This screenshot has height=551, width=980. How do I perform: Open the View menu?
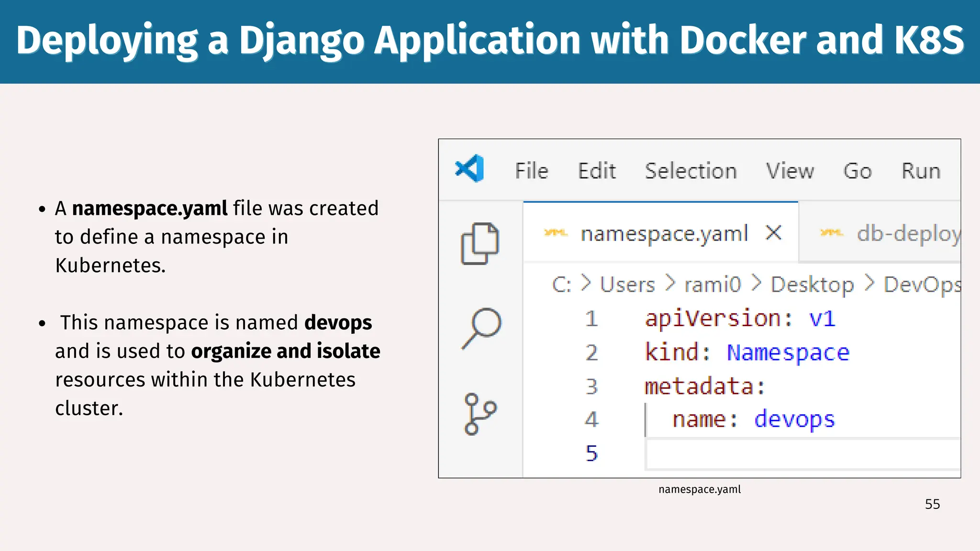[x=790, y=171]
